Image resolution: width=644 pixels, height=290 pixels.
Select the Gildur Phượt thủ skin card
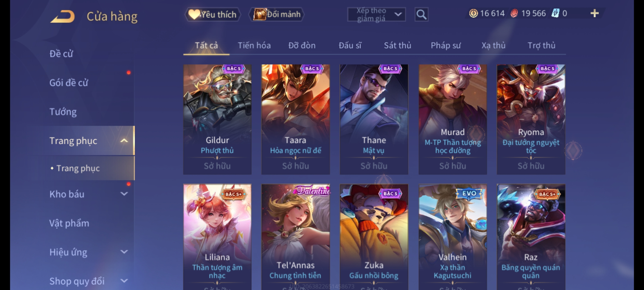pyautogui.click(x=217, y=119)
